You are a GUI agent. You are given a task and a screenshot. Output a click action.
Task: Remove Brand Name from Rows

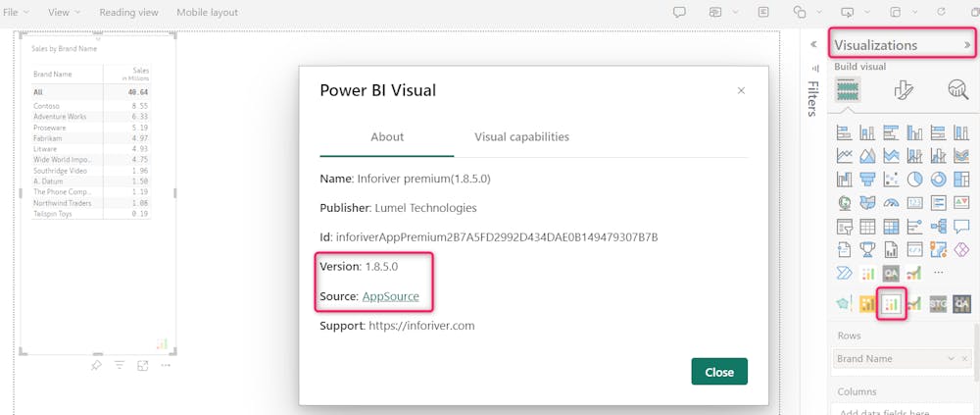click(x=965, y=359)
